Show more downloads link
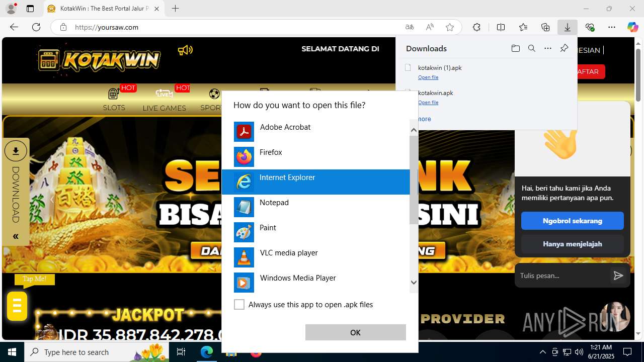The width and height of the screenshot is (644, 362). click(x=424, y=119)
